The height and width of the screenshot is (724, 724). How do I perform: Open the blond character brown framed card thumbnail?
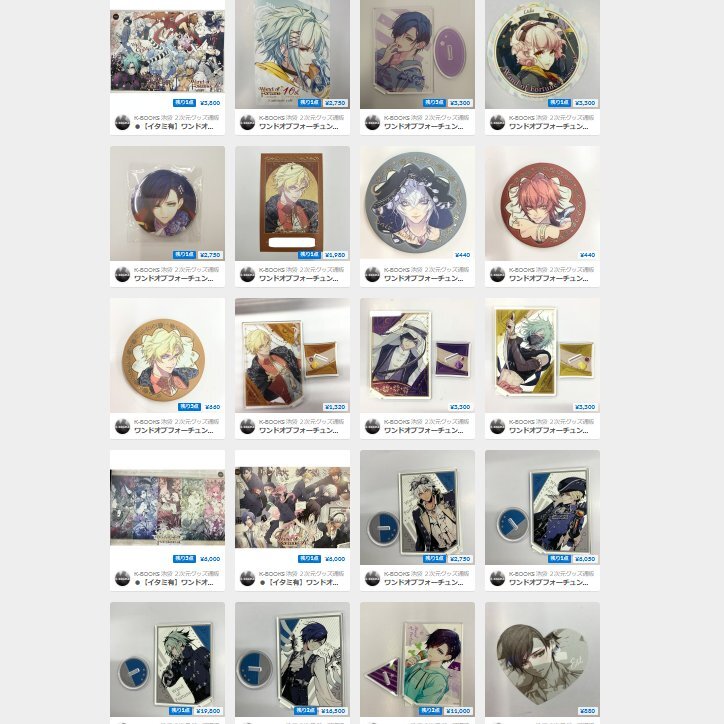click(292, 204)
